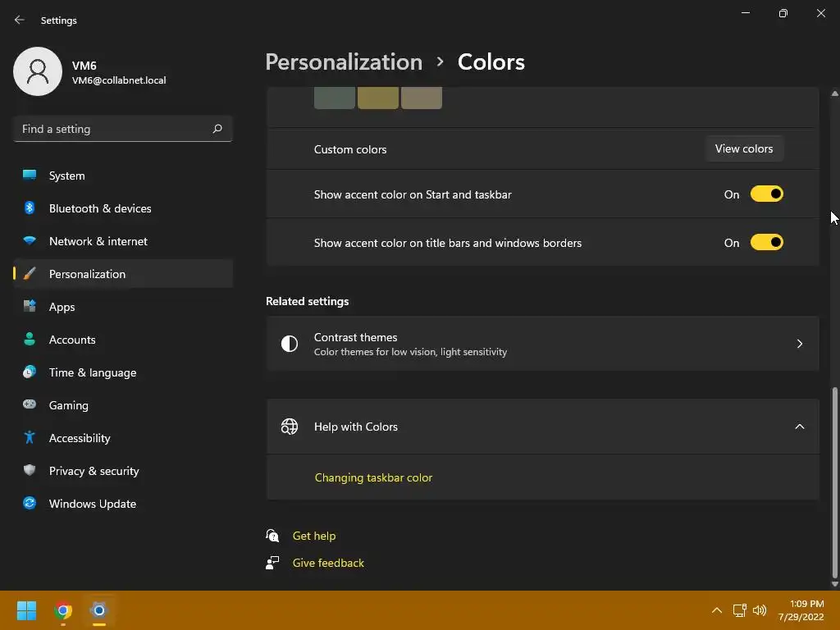Click the volume icon in system tray
840x630 pixels.
click(x=760, y=610)
